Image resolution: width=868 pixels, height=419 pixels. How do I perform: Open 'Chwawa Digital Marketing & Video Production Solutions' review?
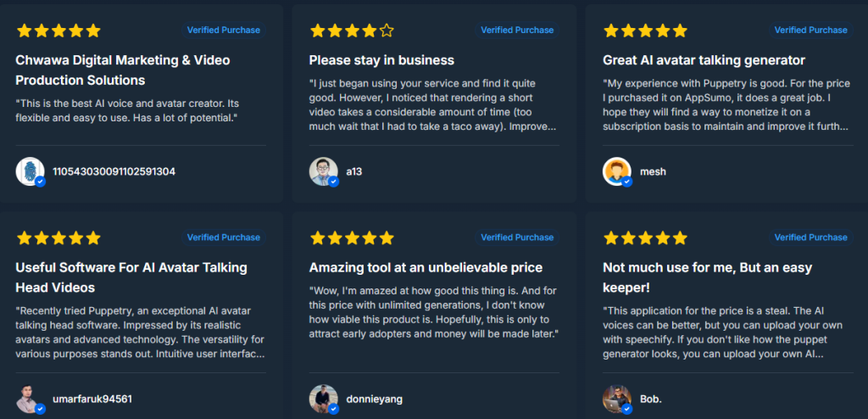coord(123,70)
